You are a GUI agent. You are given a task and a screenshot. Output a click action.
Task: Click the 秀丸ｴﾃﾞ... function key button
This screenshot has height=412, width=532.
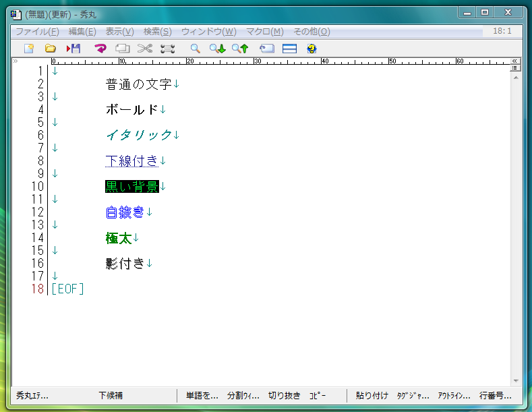point(32,395)
